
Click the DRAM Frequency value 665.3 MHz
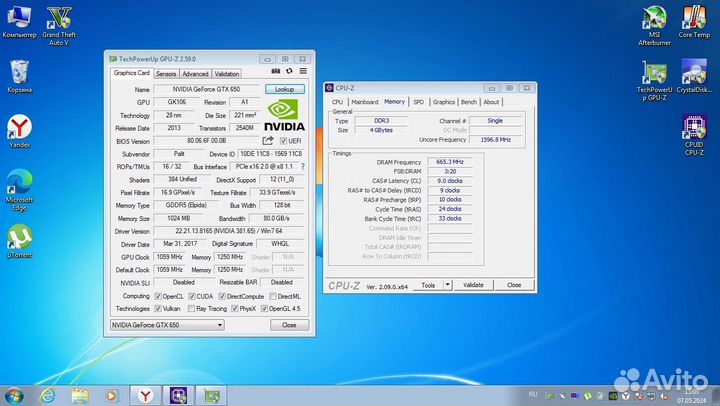pyautogui.click(x=450, y=162)
